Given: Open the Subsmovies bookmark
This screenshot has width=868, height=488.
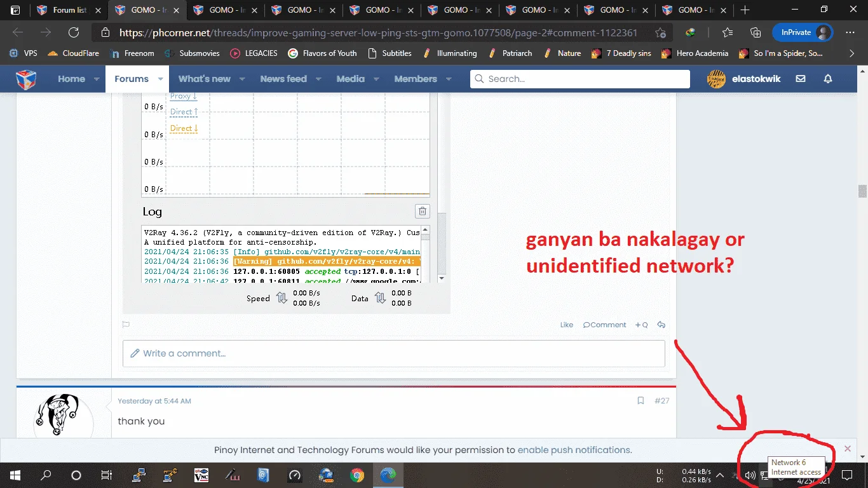Looking at the screenshot, I should (x=193, y=53).
